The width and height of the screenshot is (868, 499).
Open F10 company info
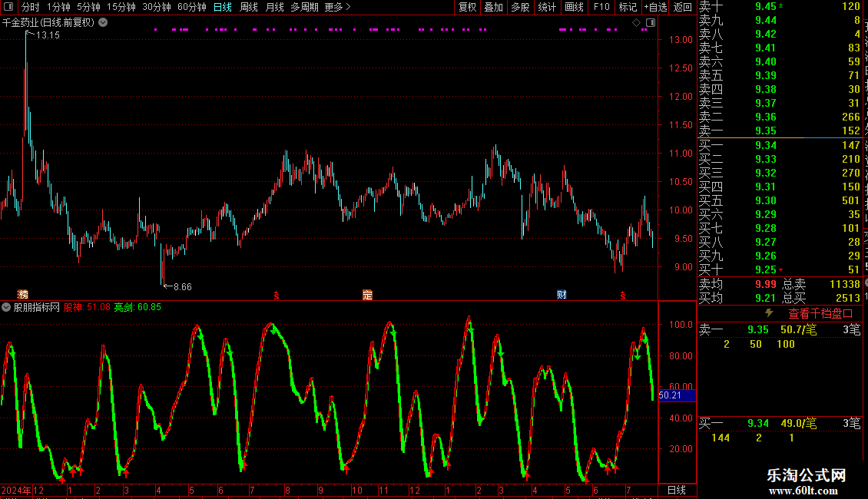601,7
